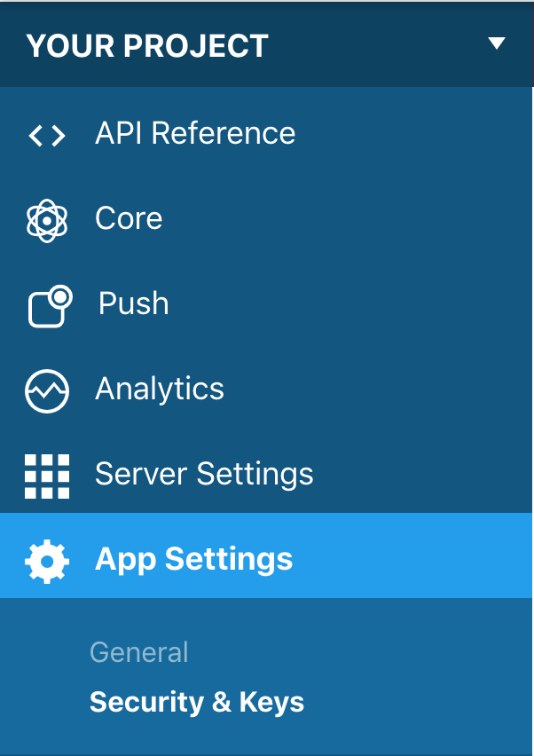This screenshot has width=534, height=756.
Task: Navigate to Security & Keys
Action: [x=196, y=702]
